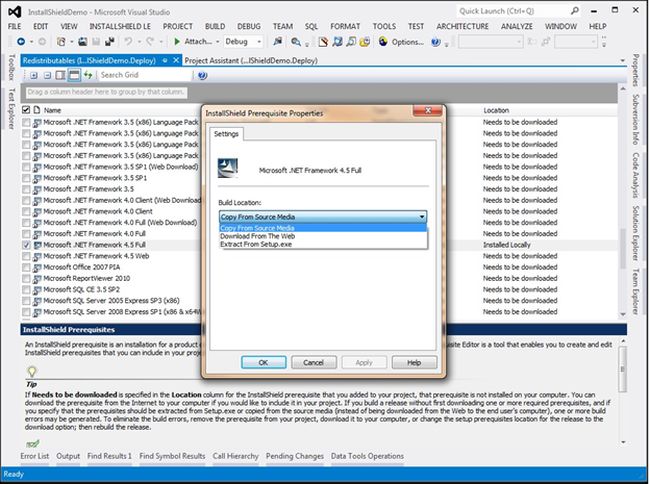Click the Navigate Backward arrow icon
Image resolution: width=650 pixels, height=484 pixels.
[x=21, y=41]
